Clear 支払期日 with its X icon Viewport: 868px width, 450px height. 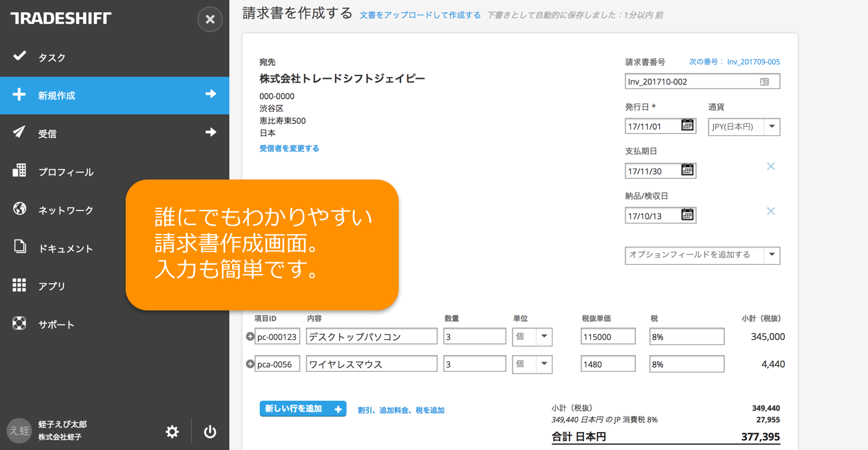(771, 166)
